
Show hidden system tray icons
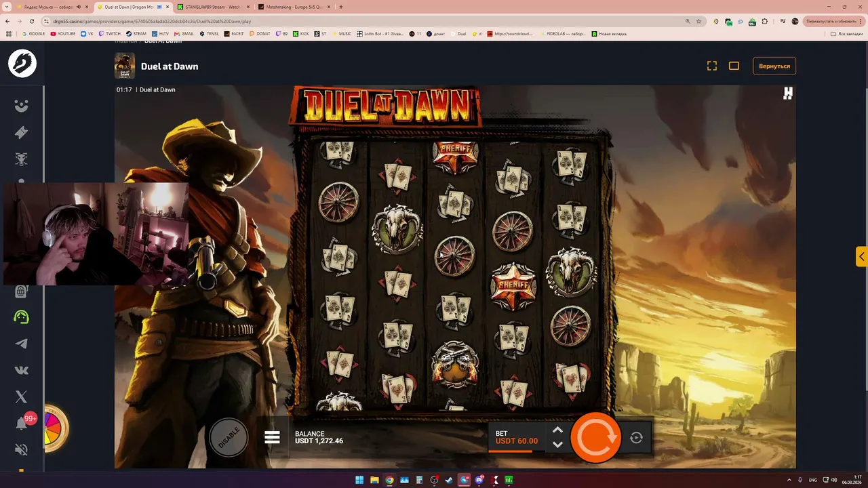(x=789, y=480)
